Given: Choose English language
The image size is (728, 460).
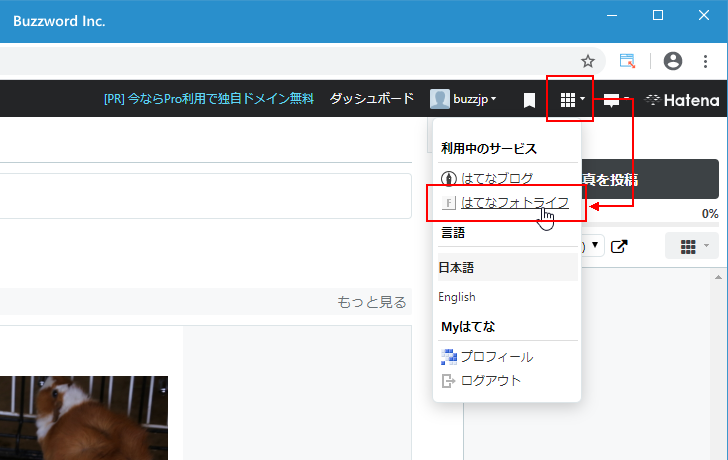Looking at the screenshot, I should pyautogui.click(x=457, y=297).
